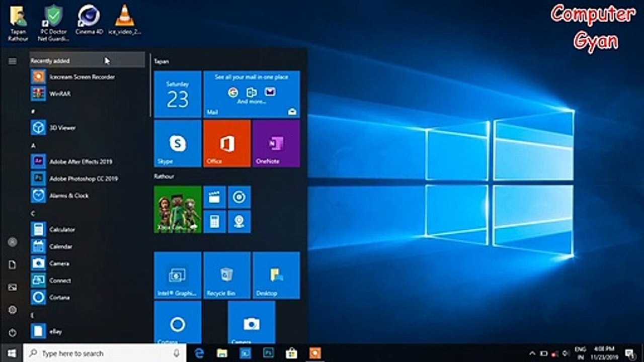644x362 pixels.
Task: Select the Rathour tile group name
Action: (x=164, y=176)
